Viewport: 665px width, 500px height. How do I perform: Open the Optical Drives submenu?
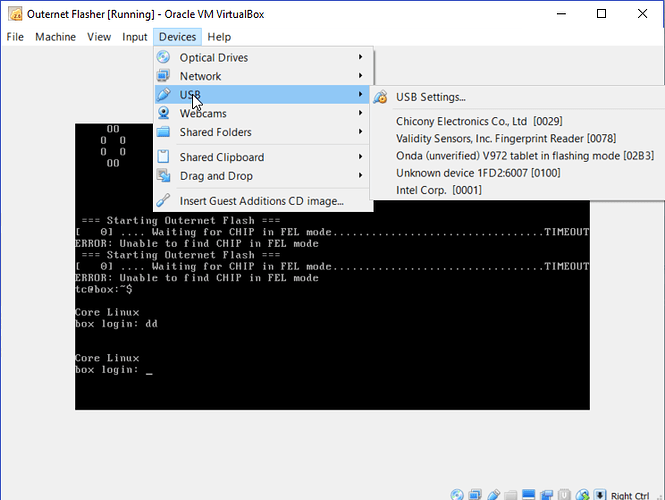point(263,57)
